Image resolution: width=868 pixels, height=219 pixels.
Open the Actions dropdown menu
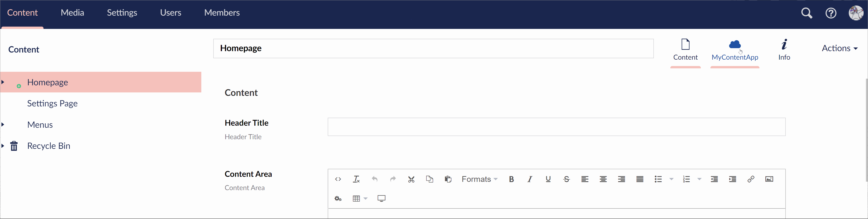coord(839,48)
